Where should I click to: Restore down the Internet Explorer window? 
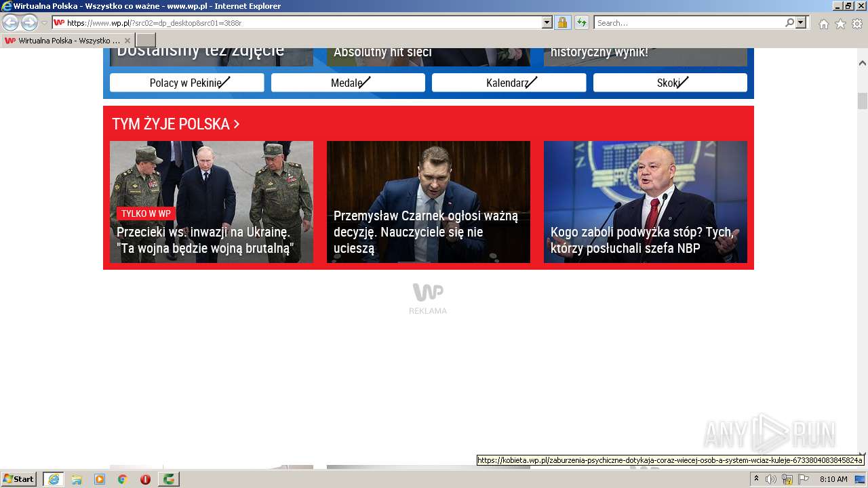click(848, 6)
